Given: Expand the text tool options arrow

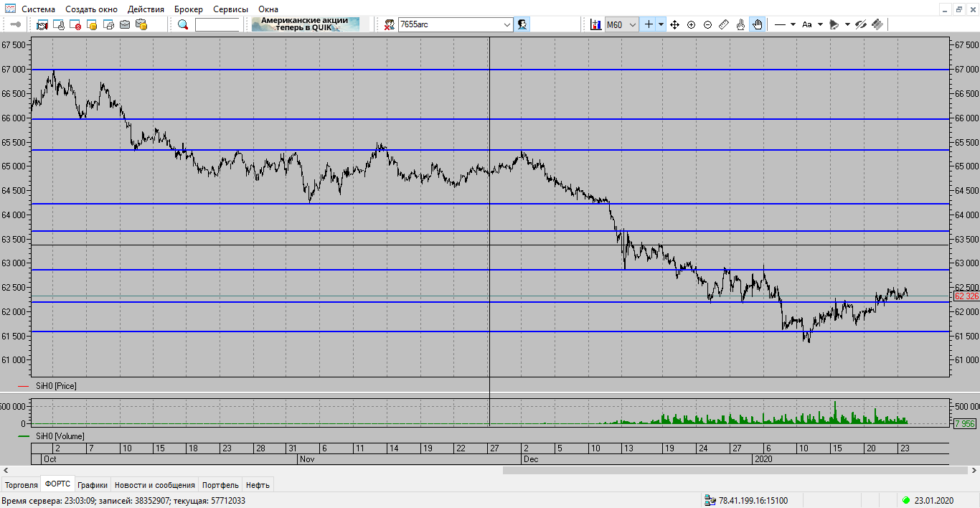Looking at the screenshot, I should 820,24.
